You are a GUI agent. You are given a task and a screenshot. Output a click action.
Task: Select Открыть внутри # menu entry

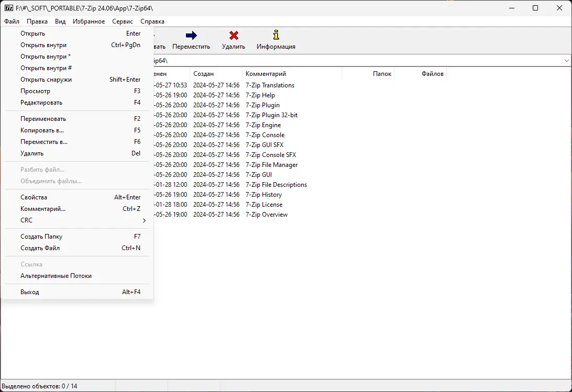coord(78,68)
